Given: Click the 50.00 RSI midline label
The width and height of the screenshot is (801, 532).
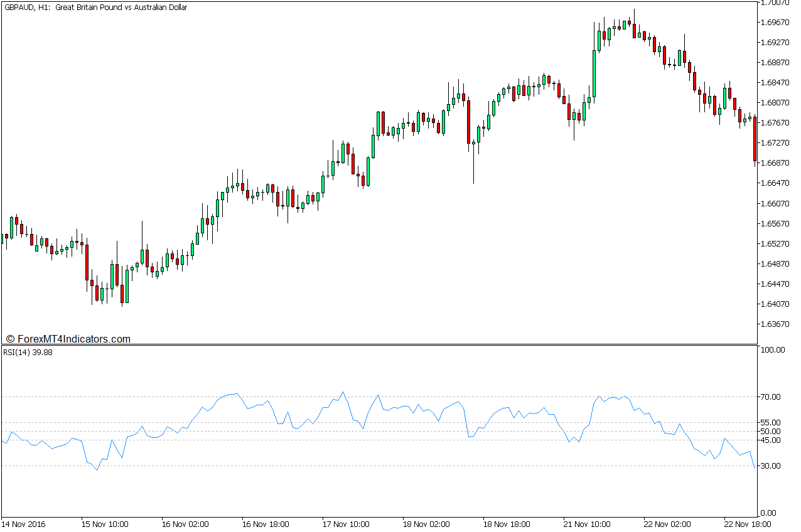Looking at the screenshot, I should (x=771, y=432).
